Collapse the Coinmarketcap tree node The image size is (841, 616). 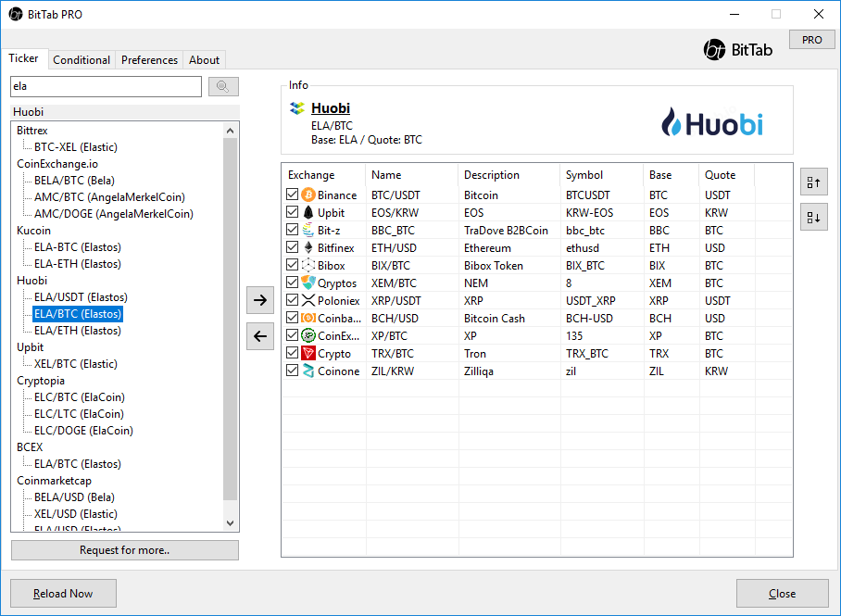54,480
